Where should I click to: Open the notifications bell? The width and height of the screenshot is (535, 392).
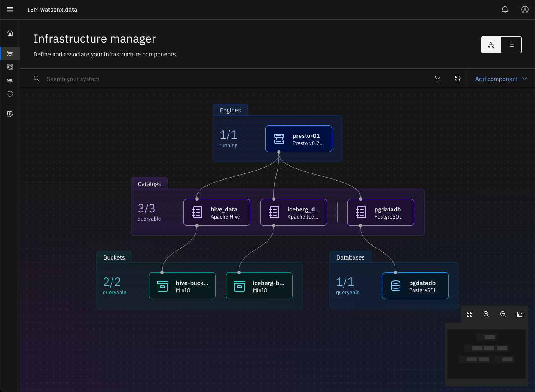[505, 10]
